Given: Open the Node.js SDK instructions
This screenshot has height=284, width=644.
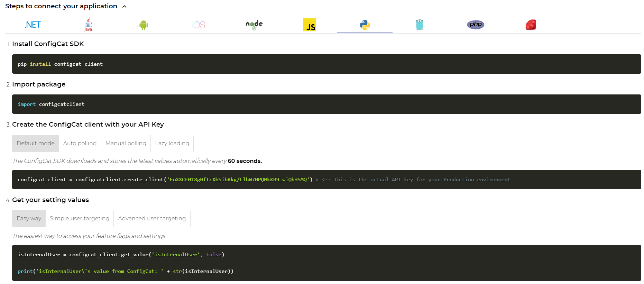Looking at the screenshot, I should click(x=254, y=25).
